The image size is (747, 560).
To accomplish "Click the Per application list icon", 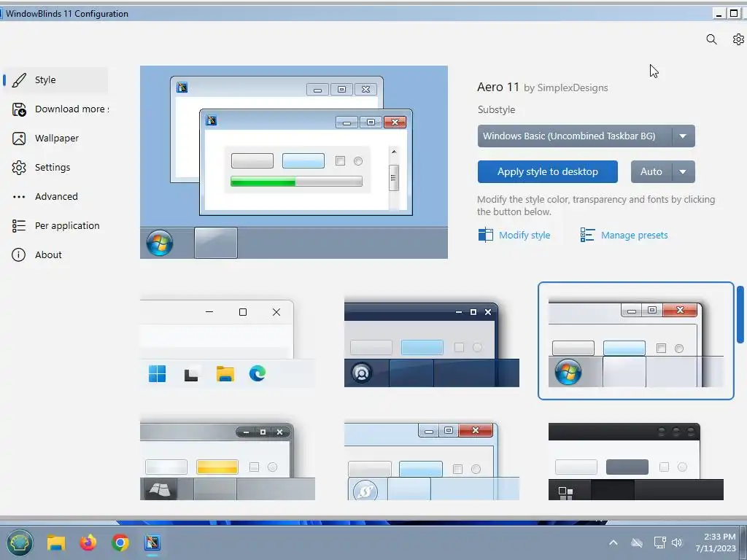I will [19, 226].
